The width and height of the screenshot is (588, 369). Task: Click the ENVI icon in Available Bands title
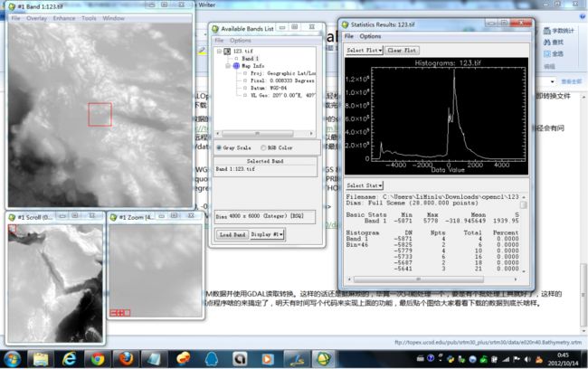coord(215,29)
